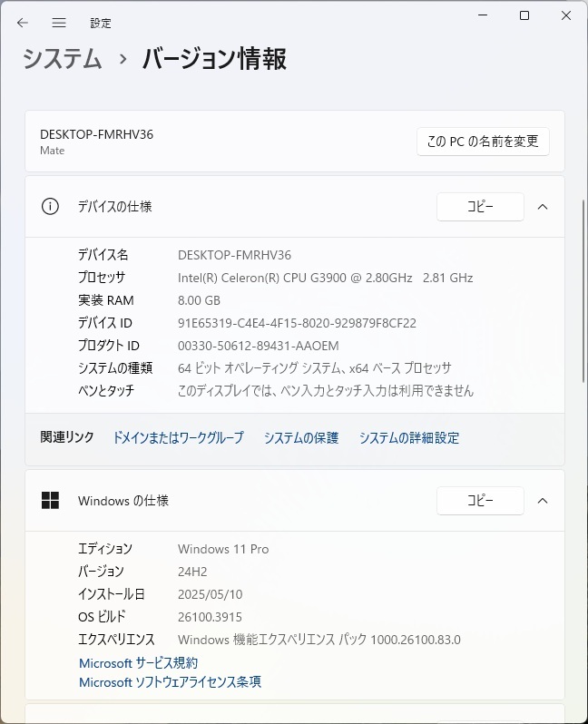Collapse the デバイスの仕様 section chevron
This screenshot has height=724, width=588.
coord(543,207)
